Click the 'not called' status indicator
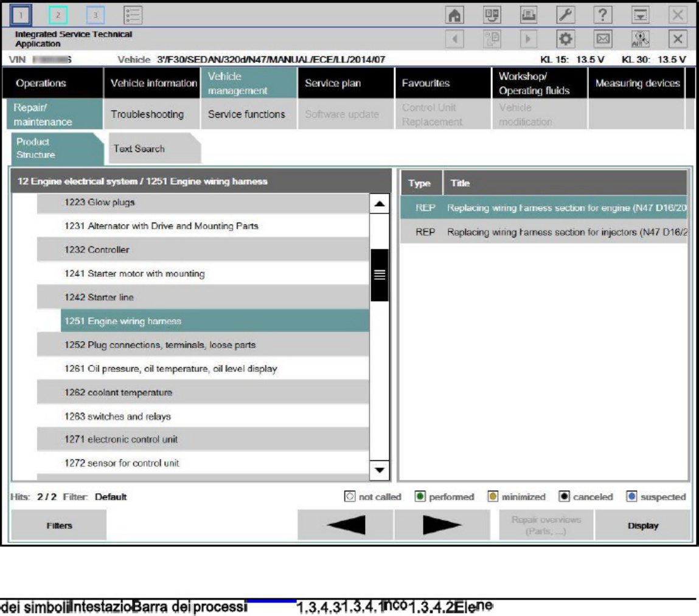This screenshot has height=616, width=699. click(x=350, y=497)
